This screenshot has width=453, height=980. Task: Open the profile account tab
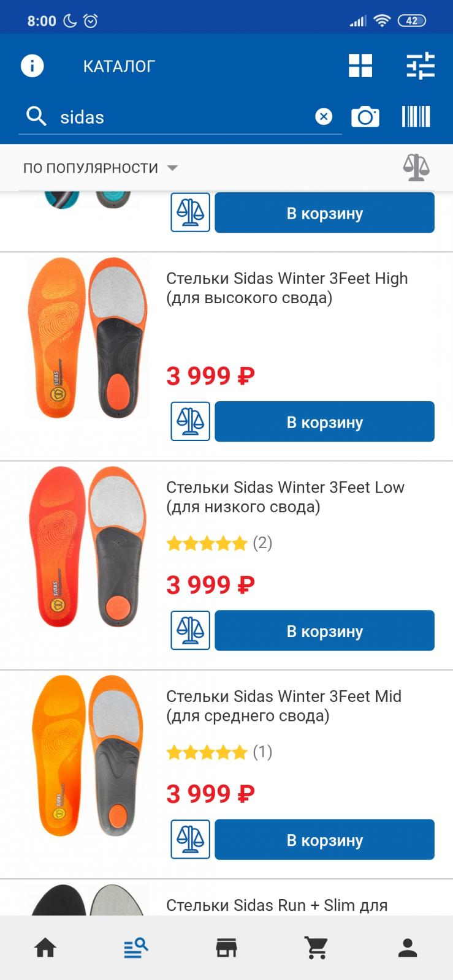(408, 948)
